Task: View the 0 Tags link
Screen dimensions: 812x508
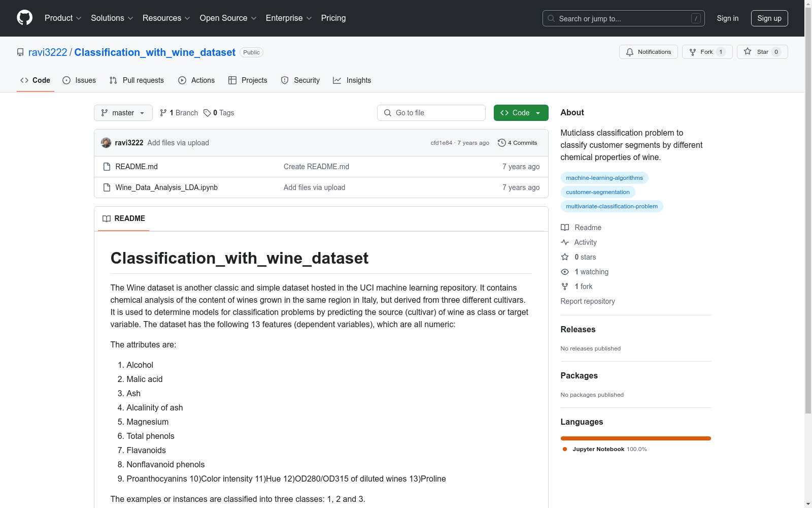Action: point(219,113)
